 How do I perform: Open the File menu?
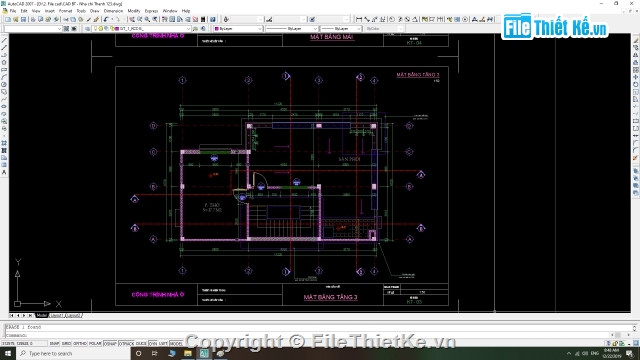(x=13, y=11)
